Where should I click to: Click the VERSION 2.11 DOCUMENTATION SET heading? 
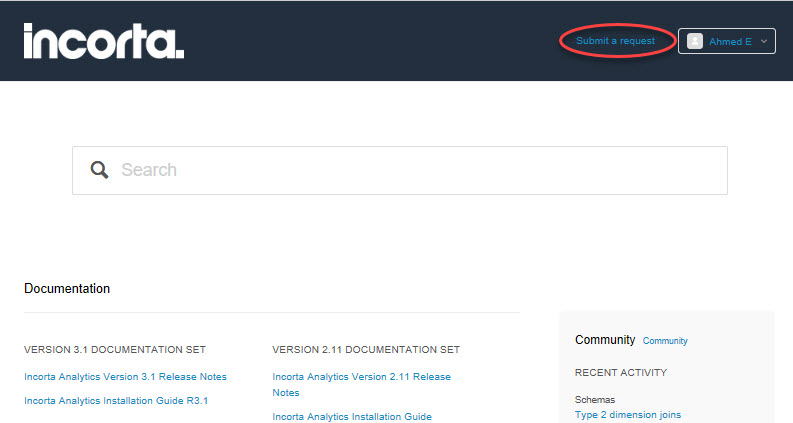point(366,350)
